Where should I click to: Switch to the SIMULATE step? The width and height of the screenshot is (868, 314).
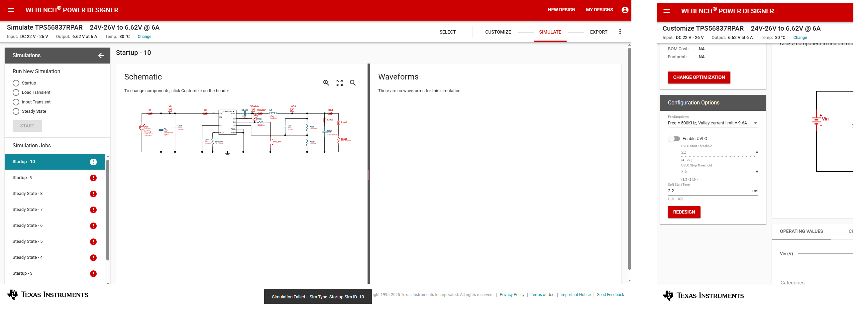click(x=550, y=32)
